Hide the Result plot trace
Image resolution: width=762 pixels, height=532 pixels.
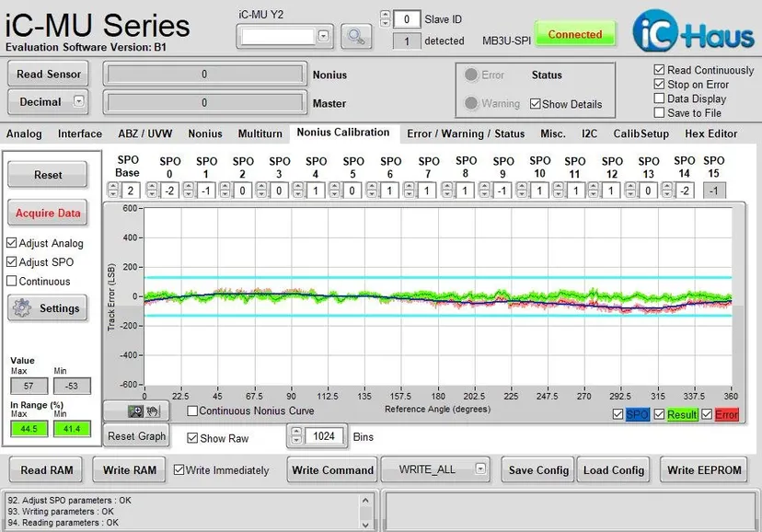click(659, 414)
